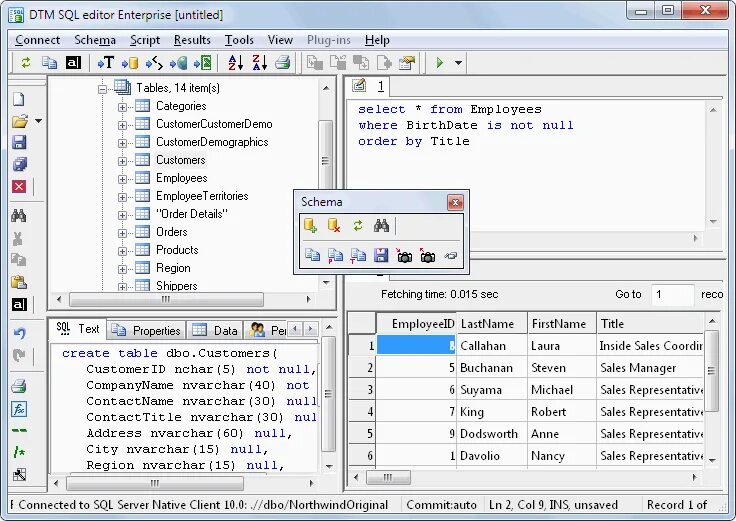
Task: Open the Connect menu
Action: (x=38, y=40)
